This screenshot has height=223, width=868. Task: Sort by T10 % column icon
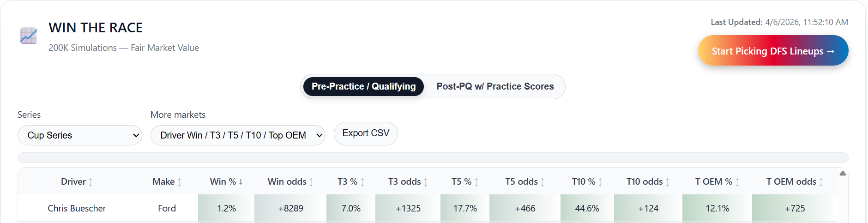click(x=600, y=182)
